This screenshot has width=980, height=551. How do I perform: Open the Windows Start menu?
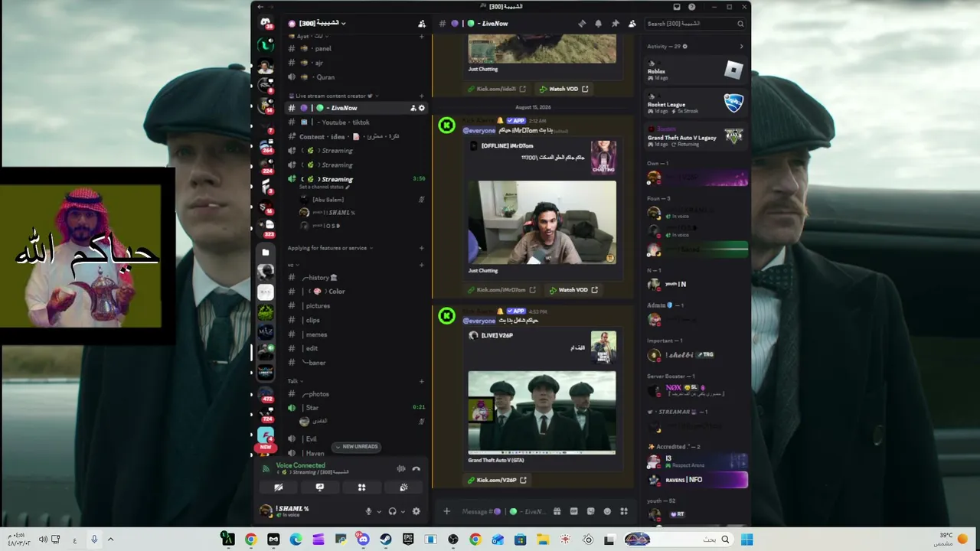(x=746, y=540)
